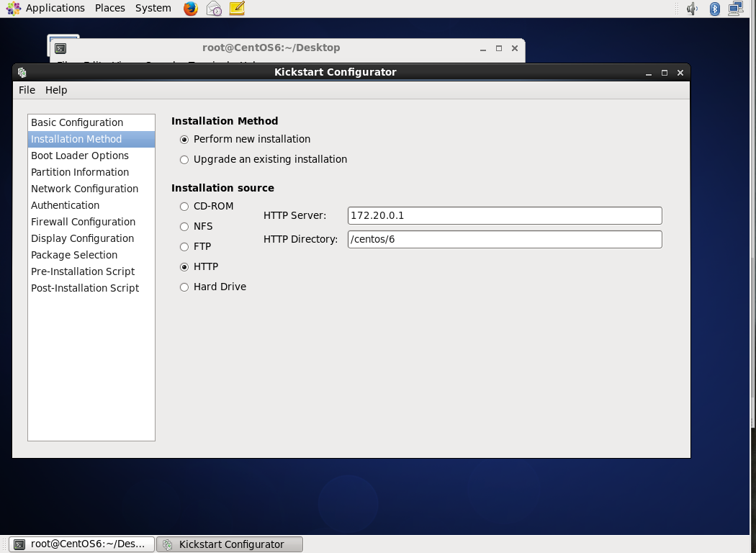The height and width of the screenshot is (553, 756).
Task: Switch to root@CentOS6 terminal taskbar button
Action: tap(81, 544)
